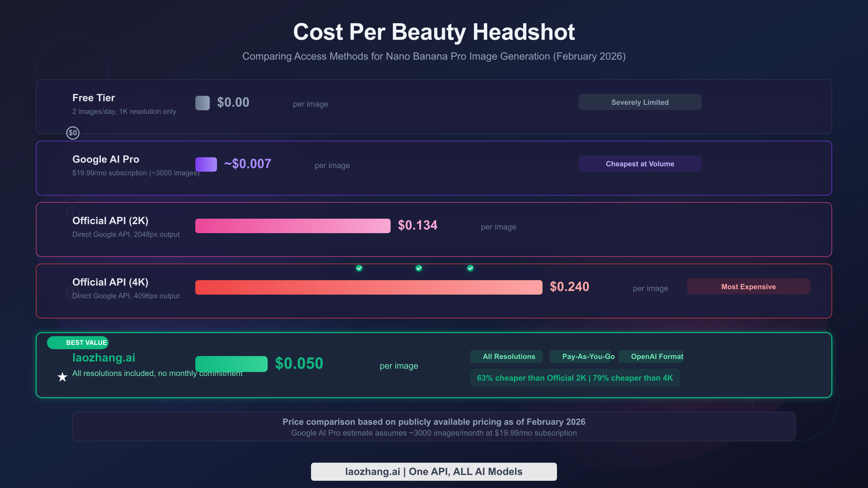
Task: Click the red 4K price bar
Action: [x=368, y=287]
